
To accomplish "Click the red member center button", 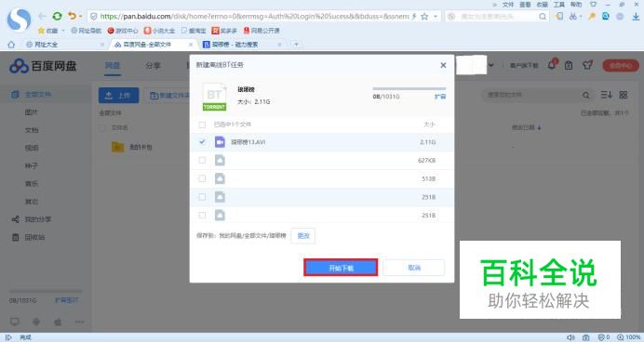I will [621, 66].
